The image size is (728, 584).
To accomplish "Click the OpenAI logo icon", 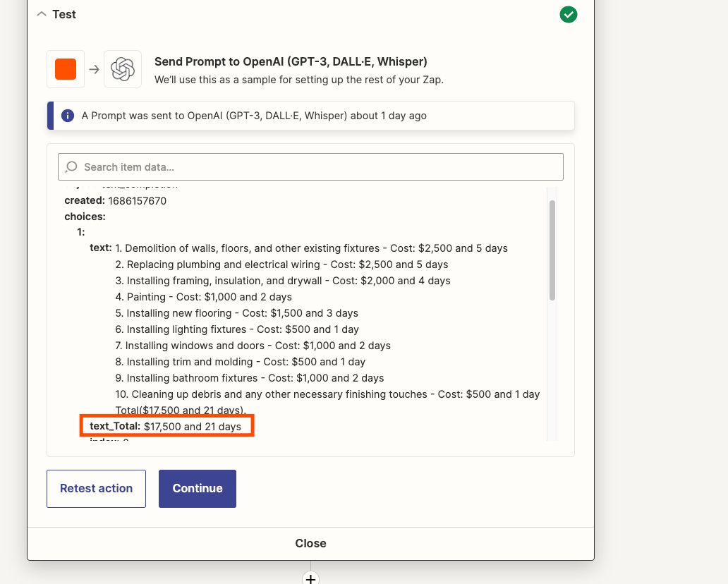I will pyautogui.click(x=123, y=69).
